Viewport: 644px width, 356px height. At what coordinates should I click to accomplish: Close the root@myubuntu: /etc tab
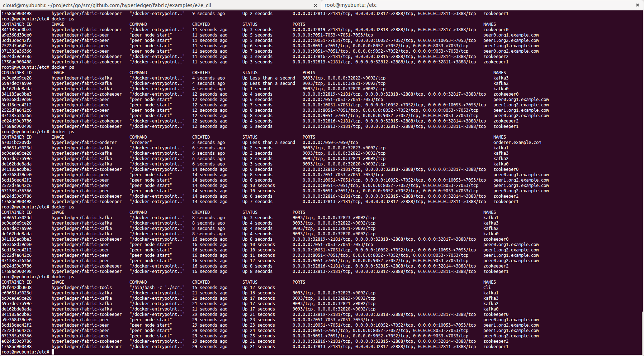[x=637, y=5]
